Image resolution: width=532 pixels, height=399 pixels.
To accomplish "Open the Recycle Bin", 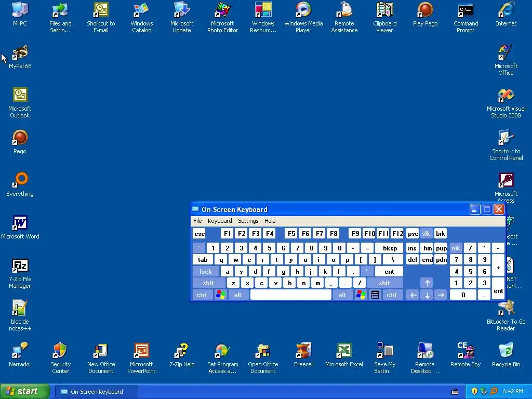I will [x=506, y=354].
